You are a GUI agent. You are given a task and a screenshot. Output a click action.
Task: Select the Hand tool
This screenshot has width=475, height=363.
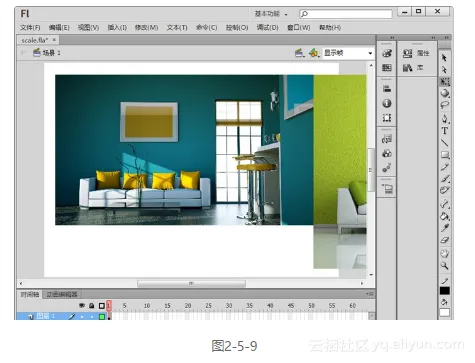pyautogui.click(x=444, y=253)
